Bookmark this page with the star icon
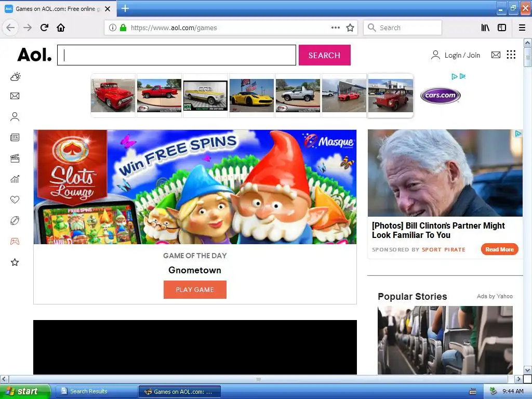The height and width of the screenshot is (399, 532). [350, 28]
